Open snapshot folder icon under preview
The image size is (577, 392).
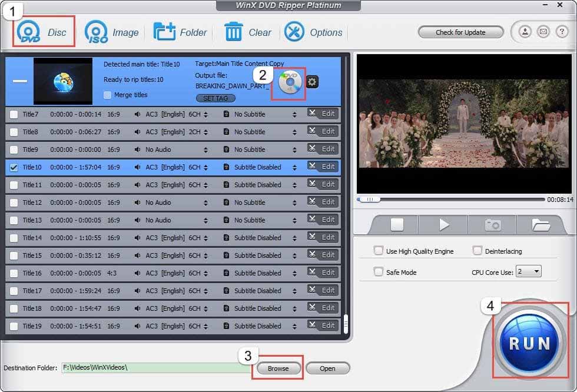pyautogui.click(x=540, y=225)
